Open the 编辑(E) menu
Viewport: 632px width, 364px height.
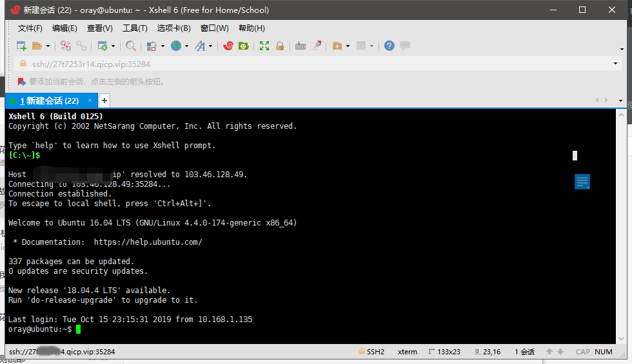coord(64,28)
